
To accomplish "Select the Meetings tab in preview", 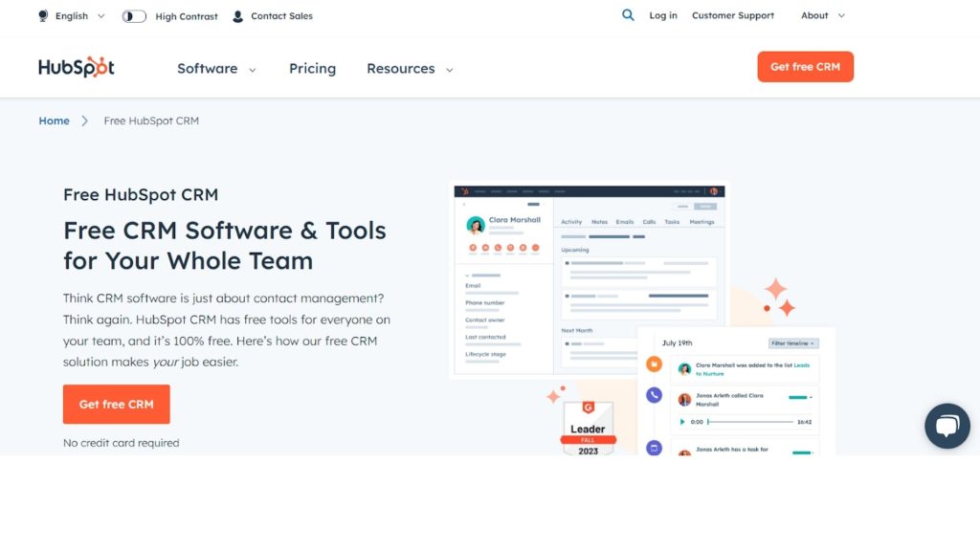I will point(702,222).
